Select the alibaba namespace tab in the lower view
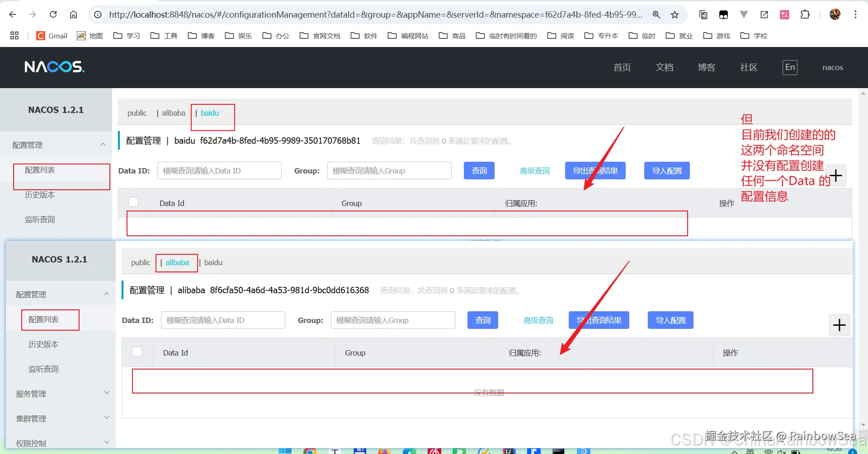This screenshot has width=868, height=454. [177, 262]
